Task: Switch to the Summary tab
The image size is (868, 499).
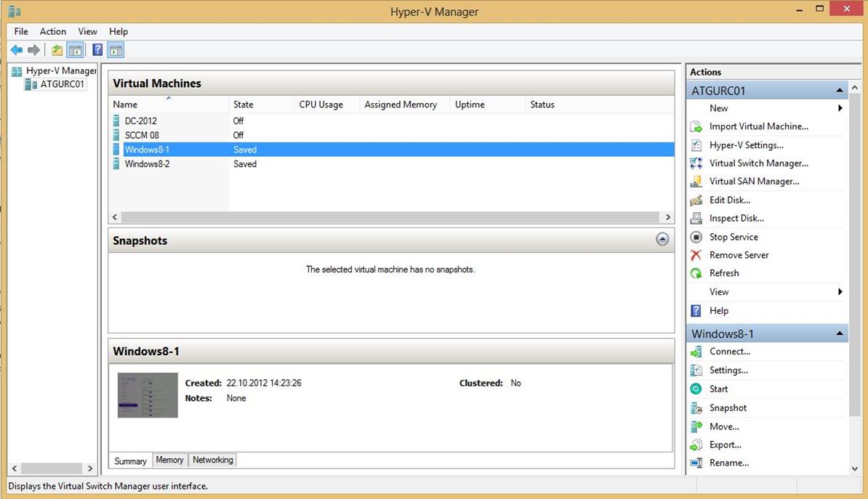Action: 131,461
